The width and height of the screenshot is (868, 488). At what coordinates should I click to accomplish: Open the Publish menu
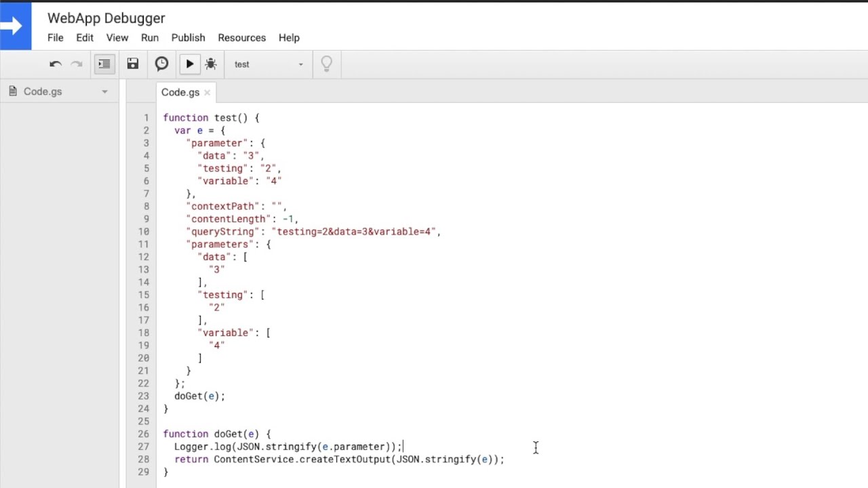(188, 38)
